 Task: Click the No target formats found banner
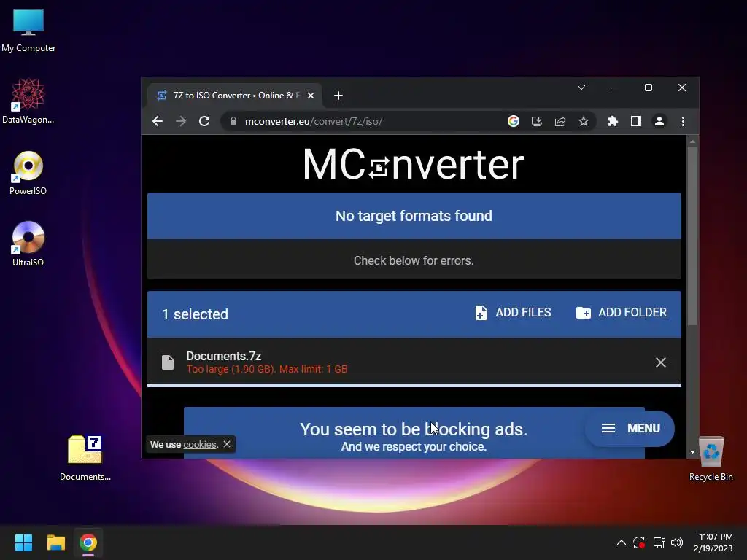pyautogui.click(x=414, y=216)
